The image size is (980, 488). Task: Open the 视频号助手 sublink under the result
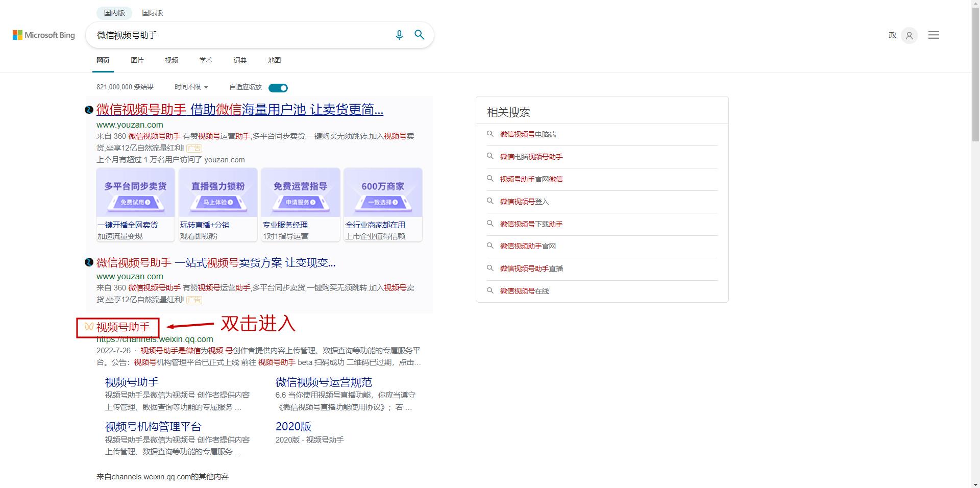coord(132,382)
